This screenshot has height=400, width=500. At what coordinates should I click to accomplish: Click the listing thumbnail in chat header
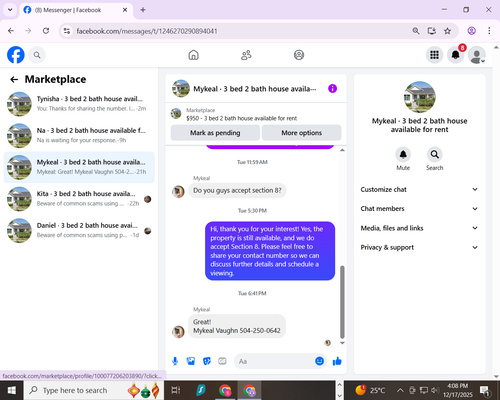pos(181,88)
